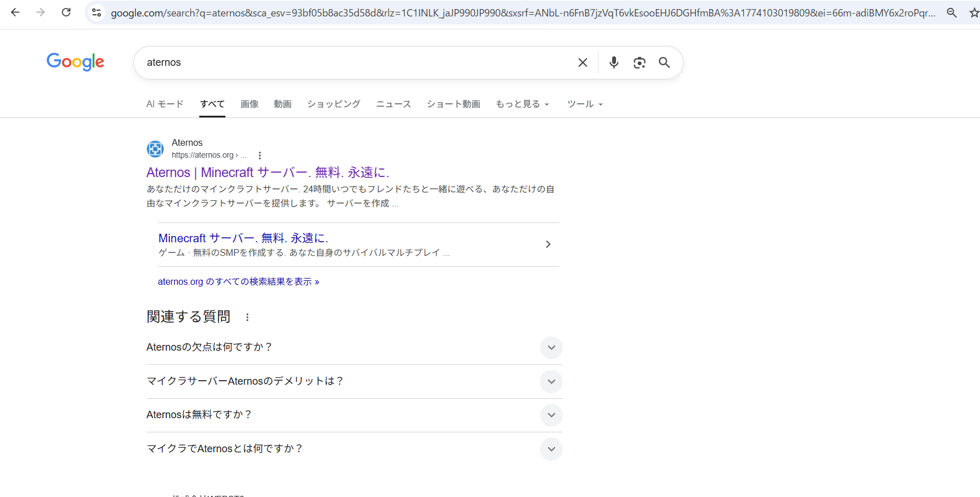
Task: Click the browser back arrow
Action: click(x=15, y=12)
